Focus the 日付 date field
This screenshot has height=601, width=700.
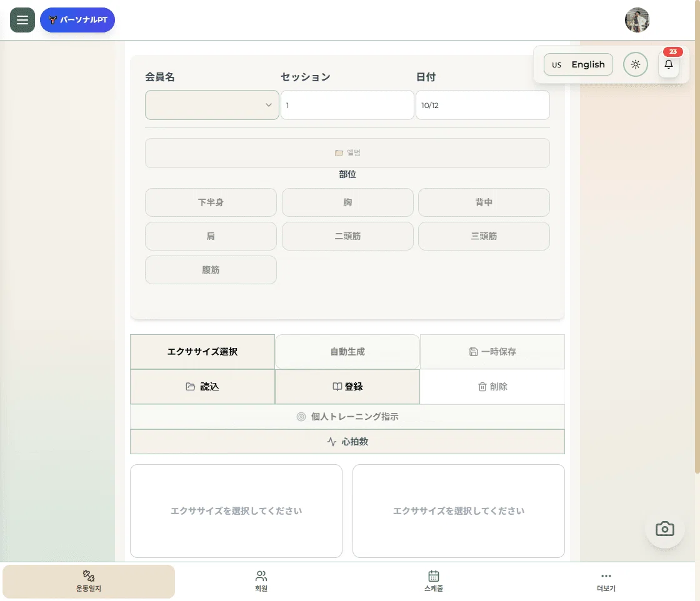[482, 106]
